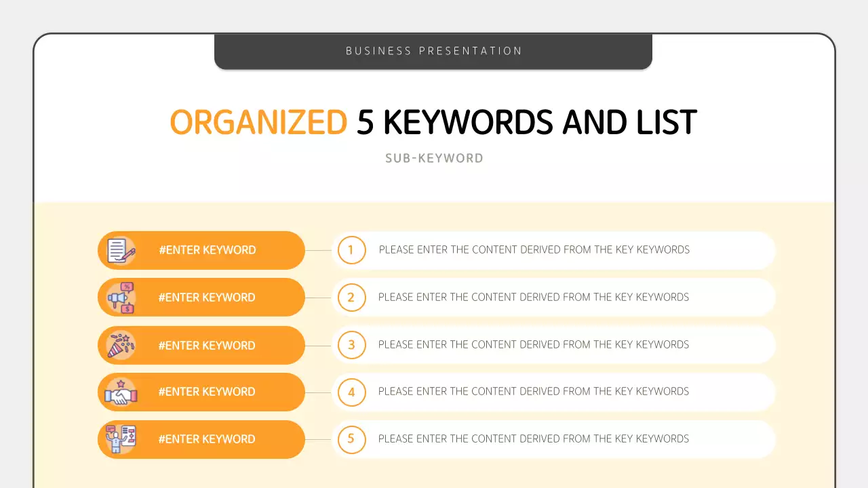Click the content text beside number 2

[x=534, y=298]
